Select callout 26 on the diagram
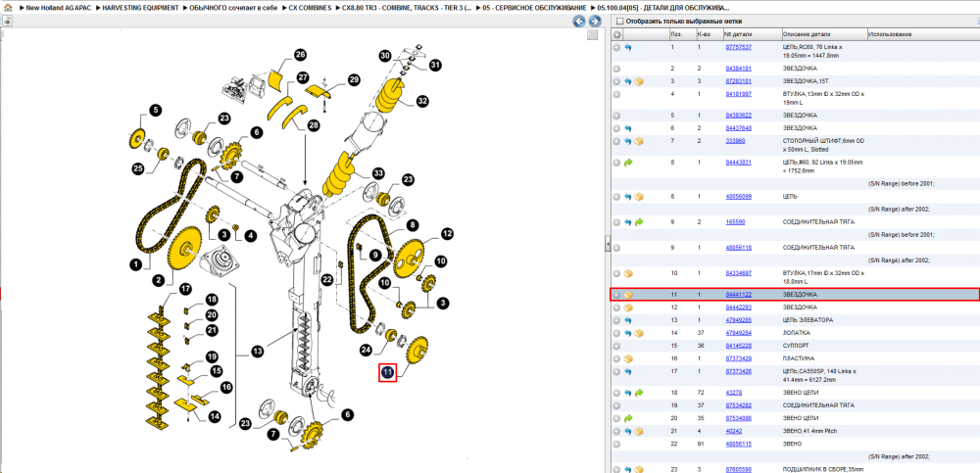 [x=300, y=55]
